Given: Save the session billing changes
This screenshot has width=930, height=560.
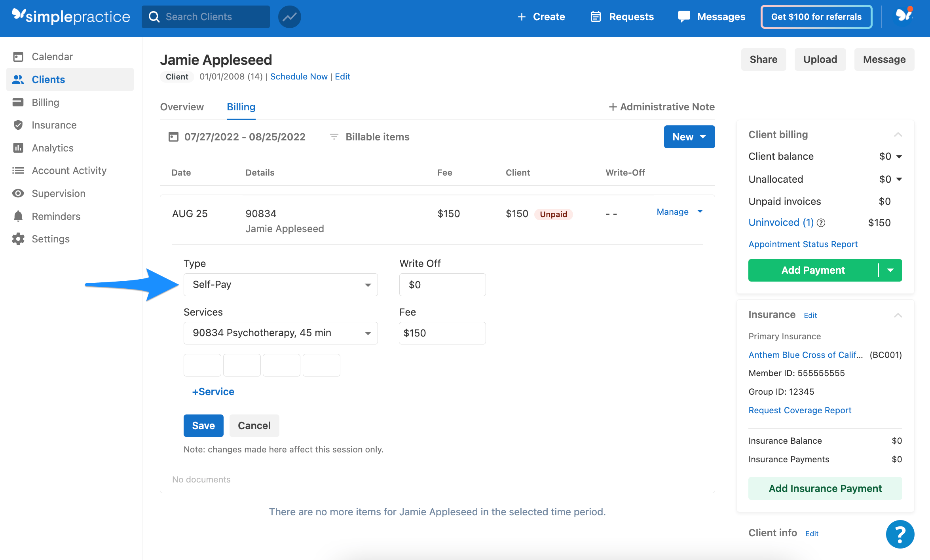Looking at the screenshot, I should pos(203,426).
